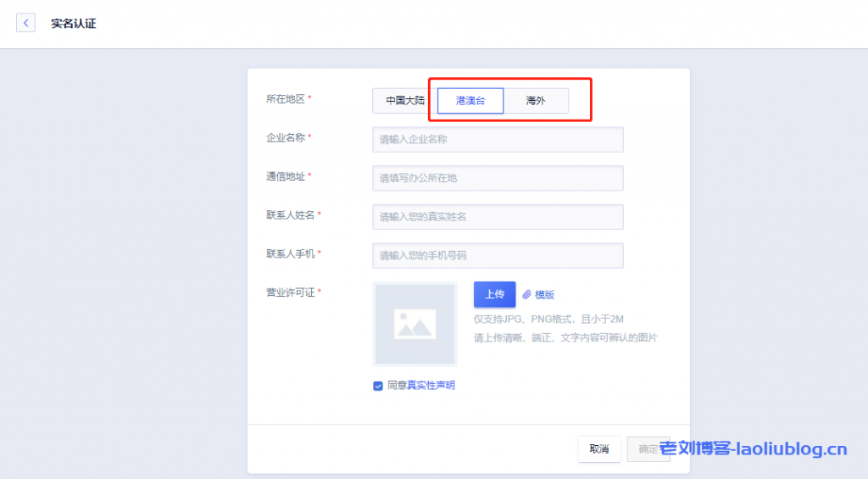The height and width of the screenshot is (479, 868).
Task: Select the 联系人手机 phone number field
Action: pyautogui.click(x=498, y=255)
